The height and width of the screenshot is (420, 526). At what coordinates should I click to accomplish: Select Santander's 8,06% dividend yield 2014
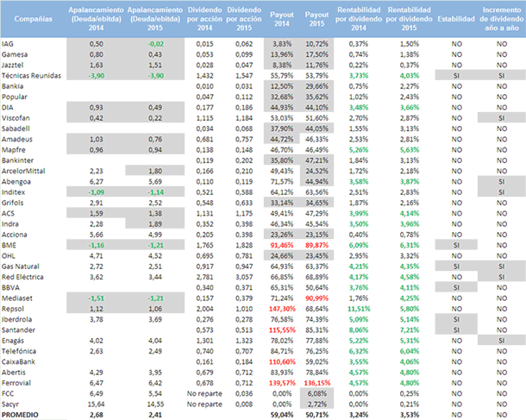pyautogui.click(x=359, y=330)
